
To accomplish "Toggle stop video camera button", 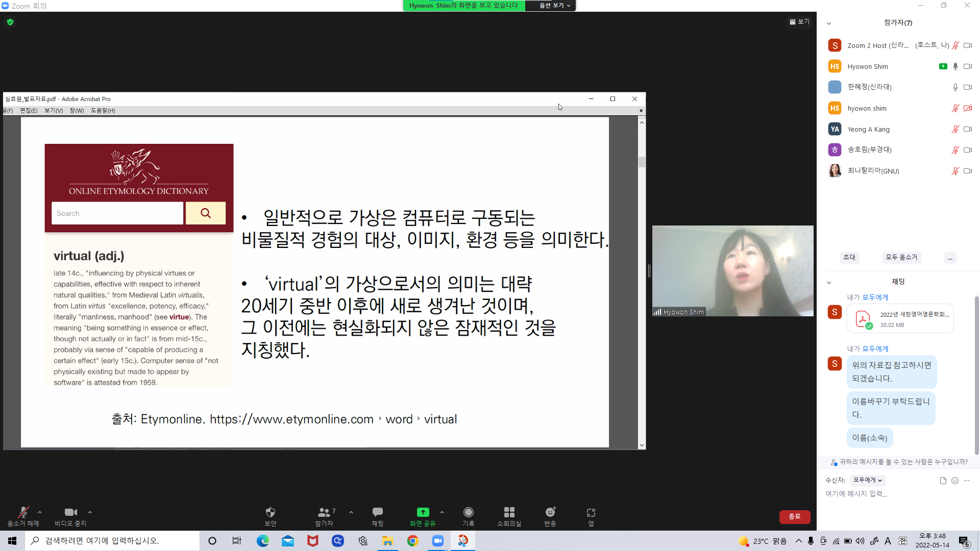I will [x=70, y=512].
